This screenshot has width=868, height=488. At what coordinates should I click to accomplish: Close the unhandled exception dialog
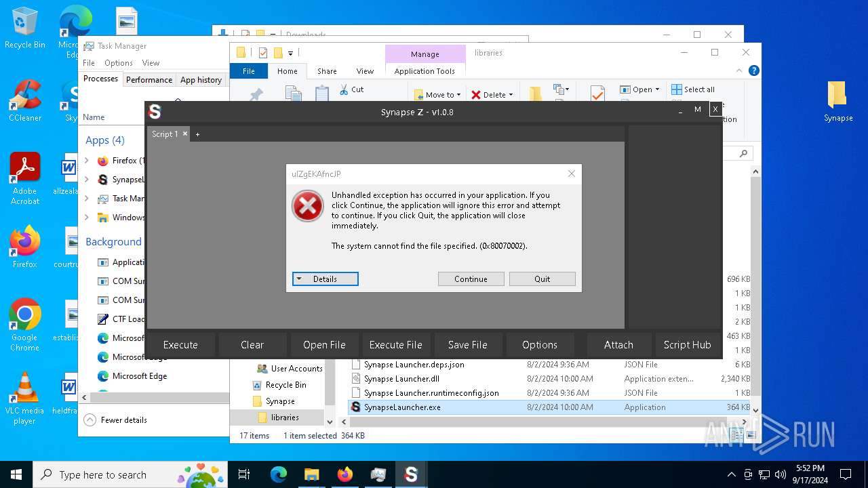click(x=571, y=174)
